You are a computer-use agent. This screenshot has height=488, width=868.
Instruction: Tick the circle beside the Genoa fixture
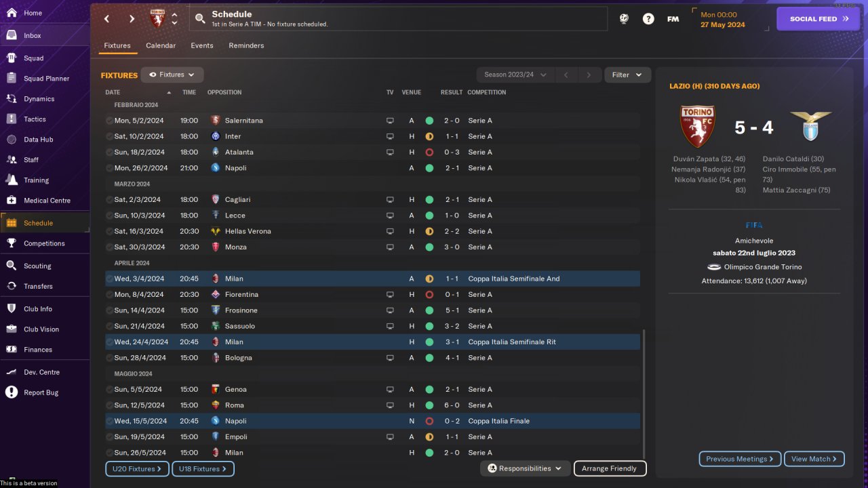[109, 390]
